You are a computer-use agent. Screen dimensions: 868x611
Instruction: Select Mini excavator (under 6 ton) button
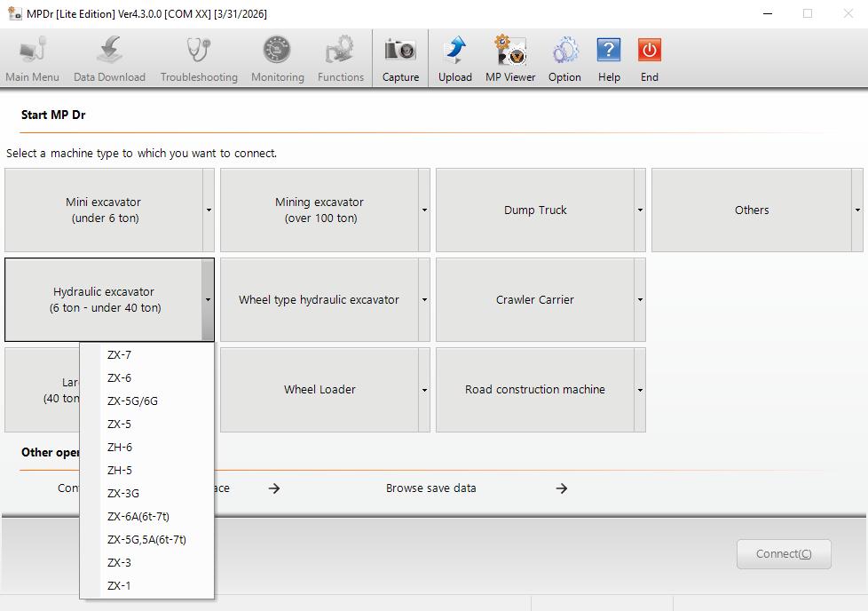(104, 210)
